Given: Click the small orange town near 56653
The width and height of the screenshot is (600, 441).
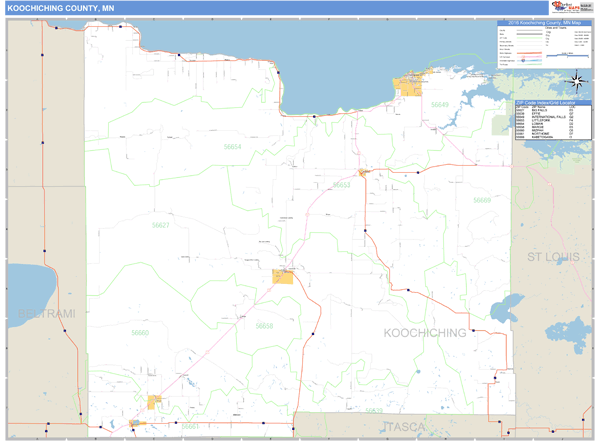Looking at the screenshot, I should pos(364,173).
